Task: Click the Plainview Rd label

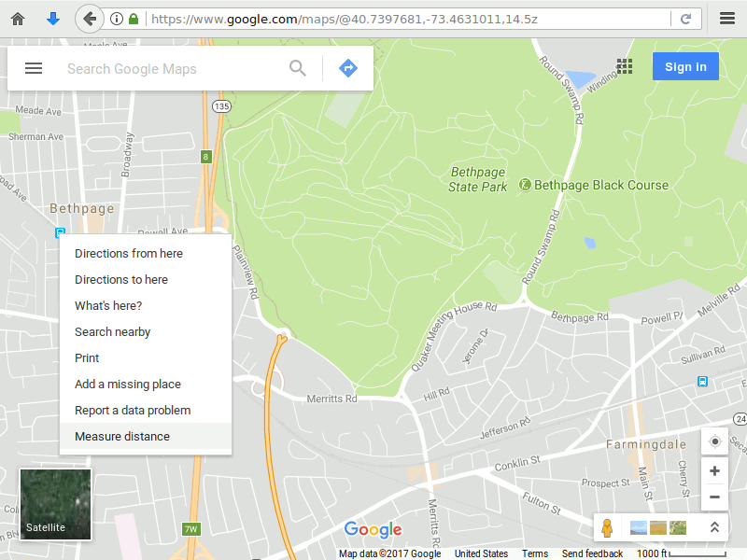Action: [x=246, y=272]
